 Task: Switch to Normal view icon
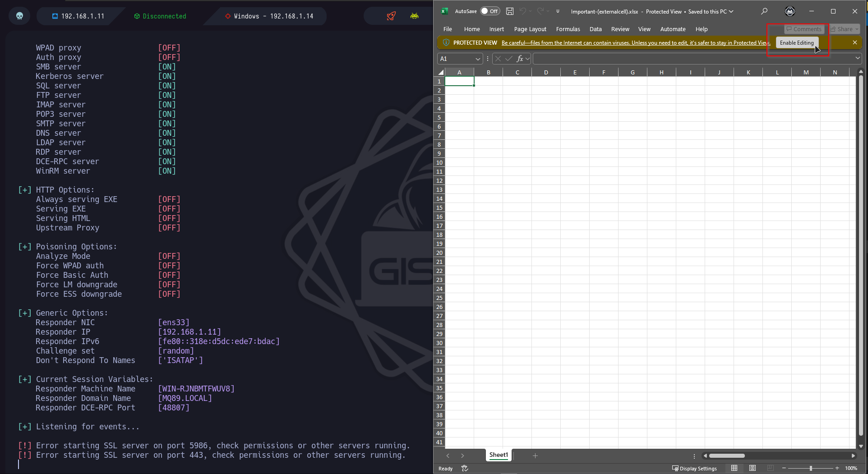tap(734, 468)
